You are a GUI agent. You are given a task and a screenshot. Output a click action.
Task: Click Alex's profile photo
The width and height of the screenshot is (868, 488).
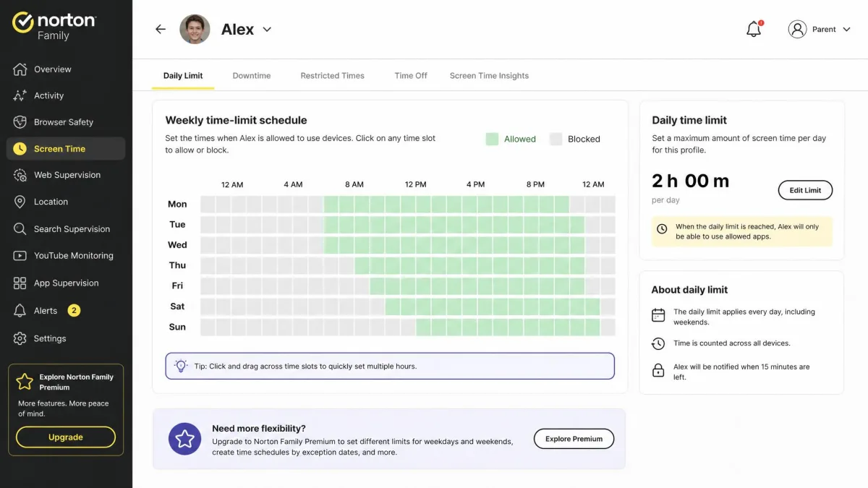pyautogui.click(x=195, y=30)
